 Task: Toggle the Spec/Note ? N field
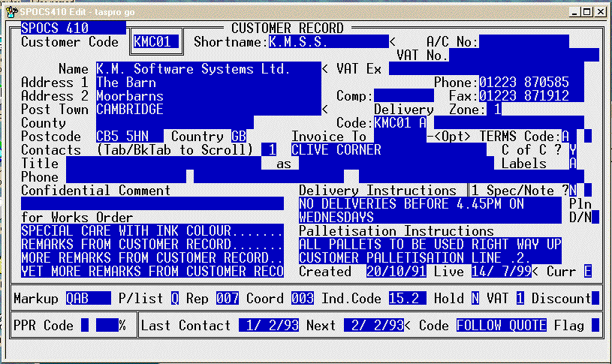pyautogui.click(x=573, y=191)
